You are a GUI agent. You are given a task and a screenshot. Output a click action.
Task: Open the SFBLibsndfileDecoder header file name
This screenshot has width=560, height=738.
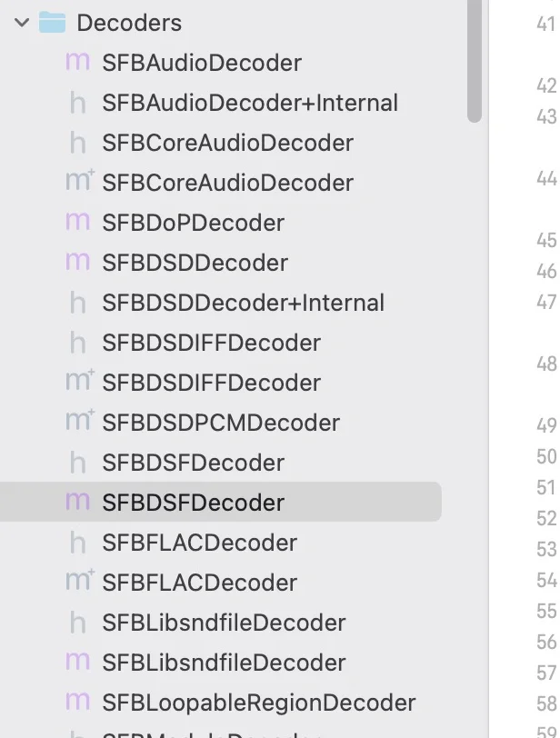[x=224, y=623]
